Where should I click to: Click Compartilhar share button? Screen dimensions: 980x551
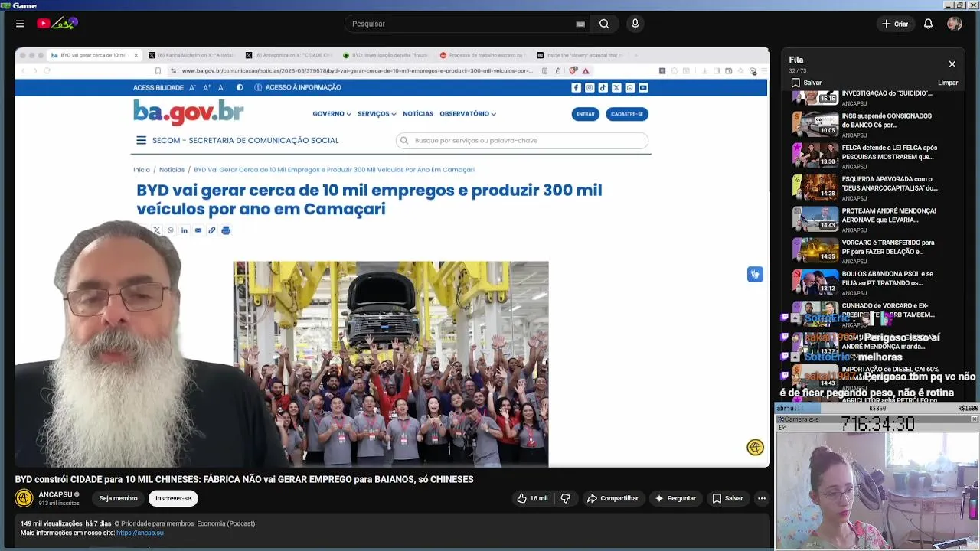click(612, 498)
